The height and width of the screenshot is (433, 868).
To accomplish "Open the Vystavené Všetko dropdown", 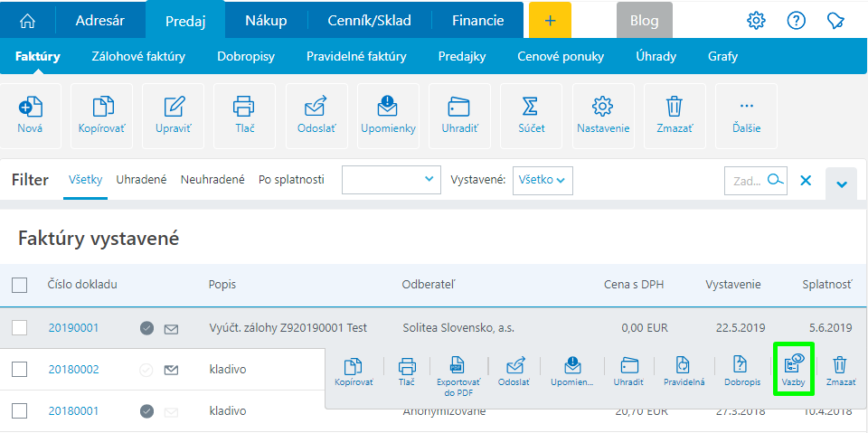I will click(x=542, y=180).
